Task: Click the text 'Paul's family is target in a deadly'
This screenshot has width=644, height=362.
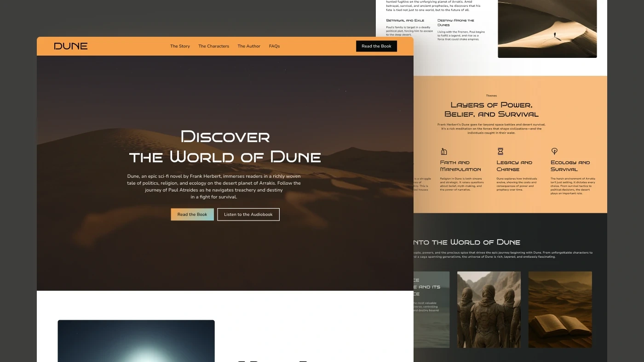Action: point(408,27)
